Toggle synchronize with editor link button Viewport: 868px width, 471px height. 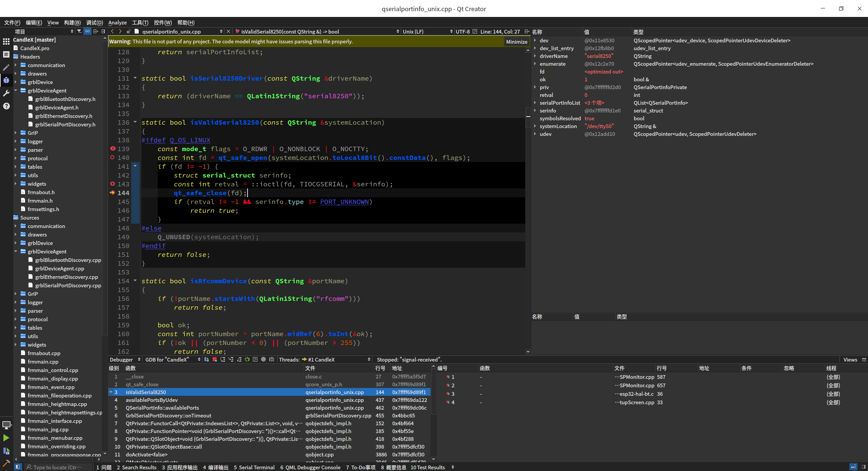click(x=87, y=32)
